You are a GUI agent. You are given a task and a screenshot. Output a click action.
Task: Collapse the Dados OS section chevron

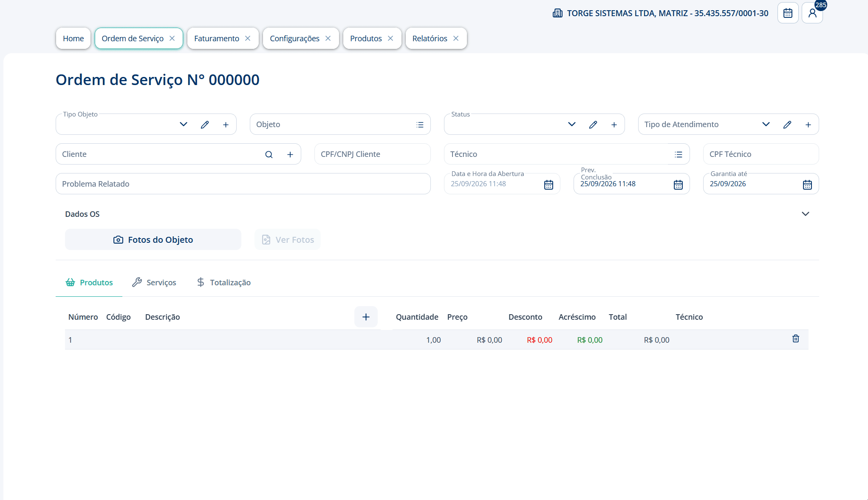click(806, 214)
